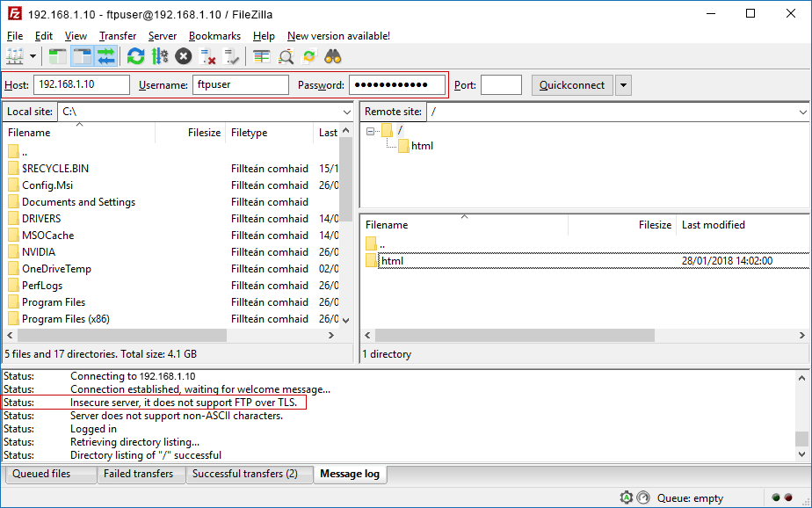Disconnect from the current server
Screen dimensions: 812x508
coord(208,55)
